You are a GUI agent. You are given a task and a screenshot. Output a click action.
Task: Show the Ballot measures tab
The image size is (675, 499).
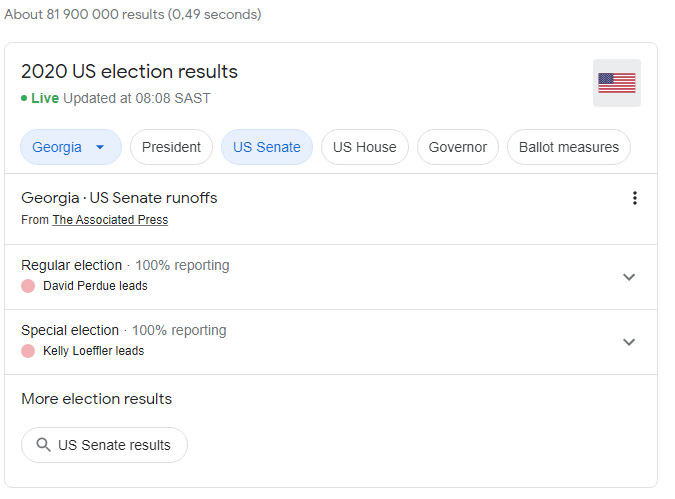[569, 147]
